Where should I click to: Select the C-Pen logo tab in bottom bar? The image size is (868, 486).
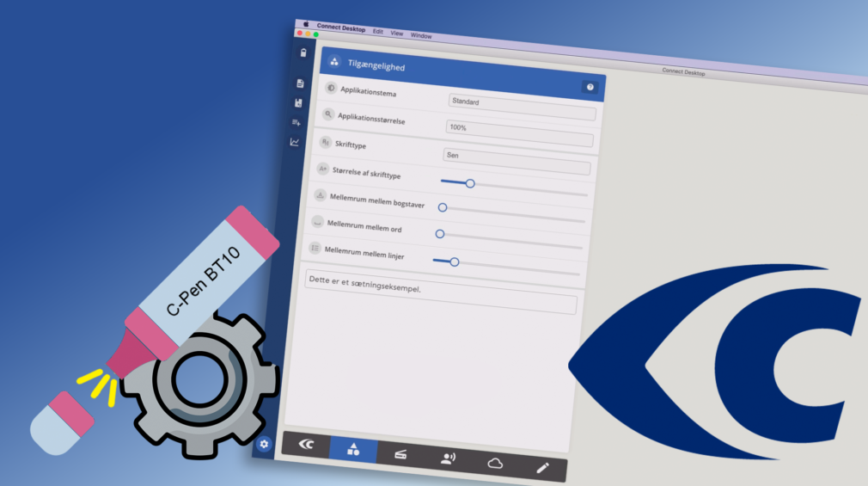pyautogui.click(x=306, y=444)
